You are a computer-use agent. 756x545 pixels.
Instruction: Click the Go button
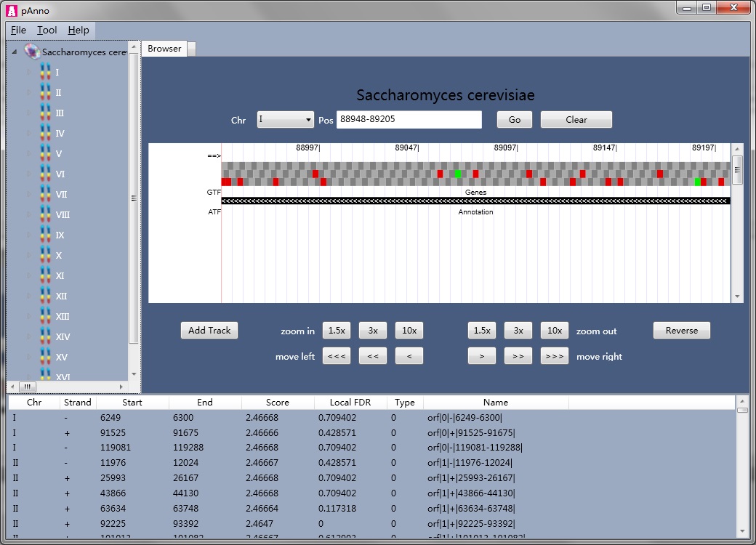point(515,119)
